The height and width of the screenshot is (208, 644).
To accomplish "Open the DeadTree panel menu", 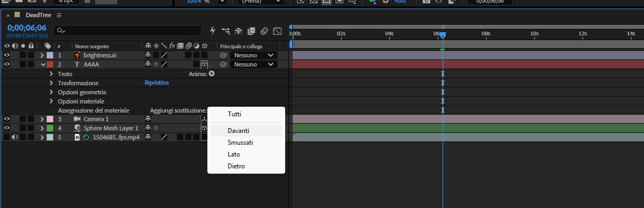I will (59, 15).
